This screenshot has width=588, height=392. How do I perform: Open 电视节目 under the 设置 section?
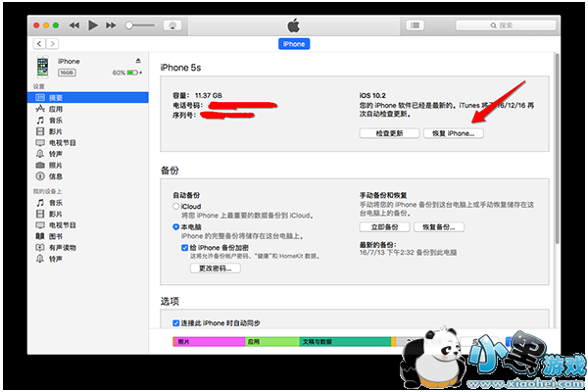coord(88,142)
